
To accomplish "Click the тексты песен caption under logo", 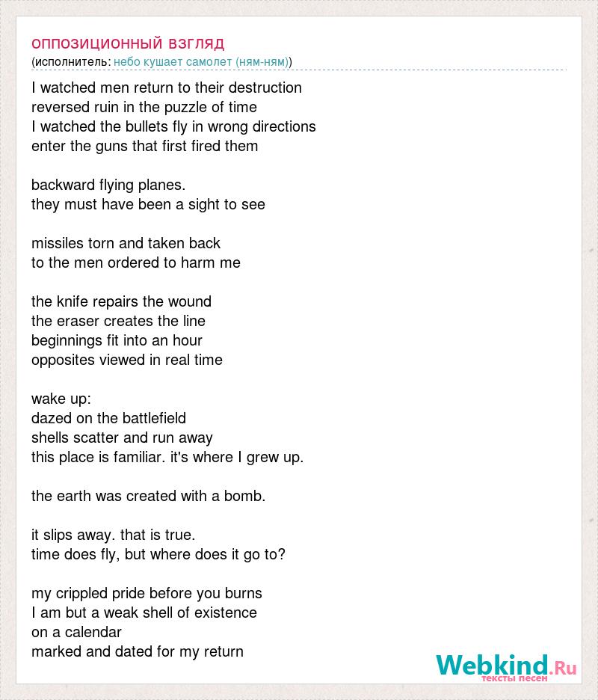I will [514, 678].
